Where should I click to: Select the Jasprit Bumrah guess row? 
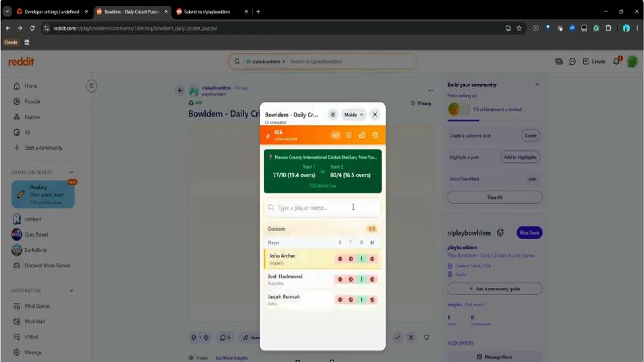coord(322,300)
